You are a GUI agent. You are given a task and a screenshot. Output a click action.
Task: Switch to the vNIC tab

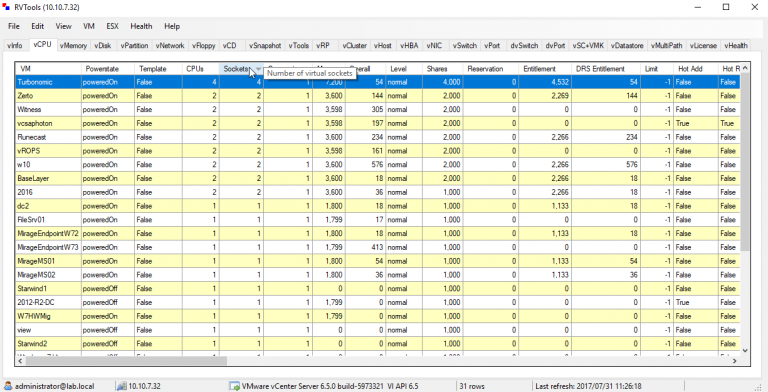(x=434, y=46)
